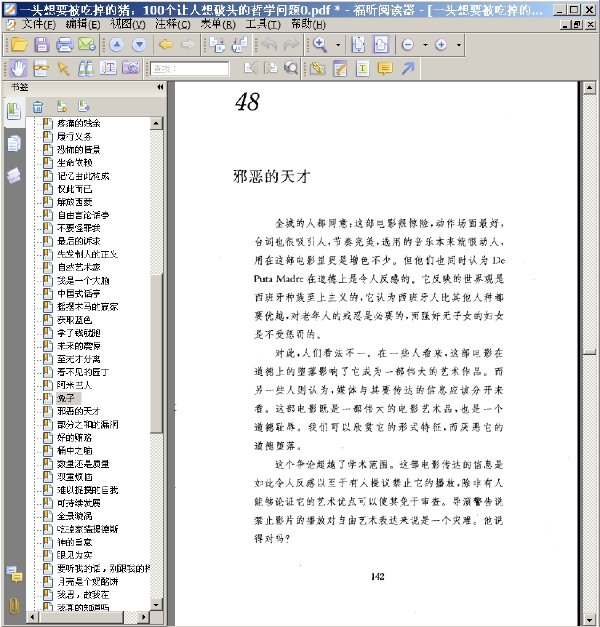Open the 仅此而已 bookmark
600x627 pixels.
[x=74, y=189]
